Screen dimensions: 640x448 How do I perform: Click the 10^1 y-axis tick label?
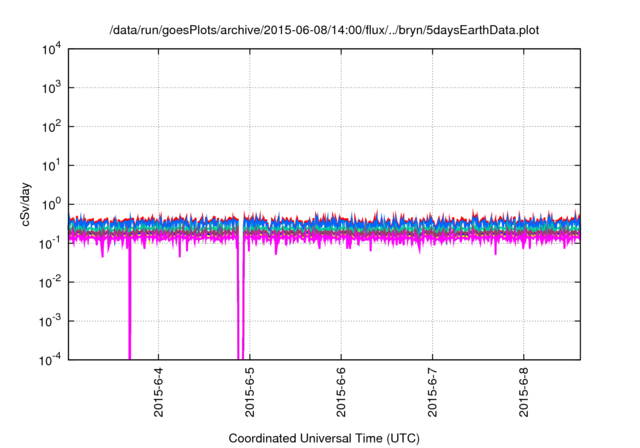click(51, 165)
